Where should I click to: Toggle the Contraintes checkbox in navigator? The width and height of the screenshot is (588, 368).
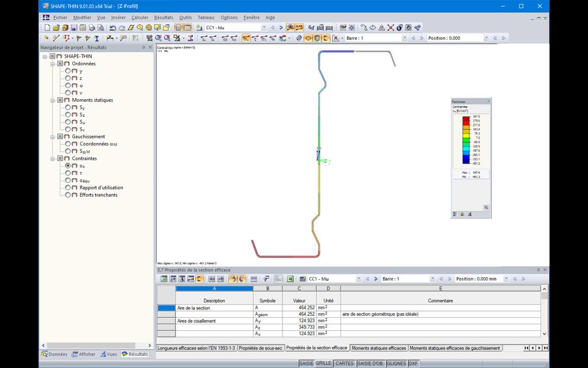(60, 159)
